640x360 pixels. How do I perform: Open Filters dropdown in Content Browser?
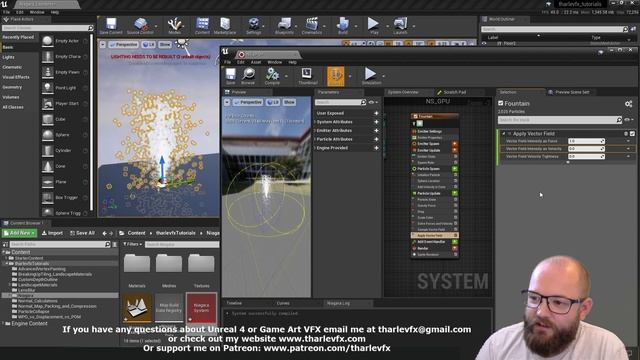(133, 244)
